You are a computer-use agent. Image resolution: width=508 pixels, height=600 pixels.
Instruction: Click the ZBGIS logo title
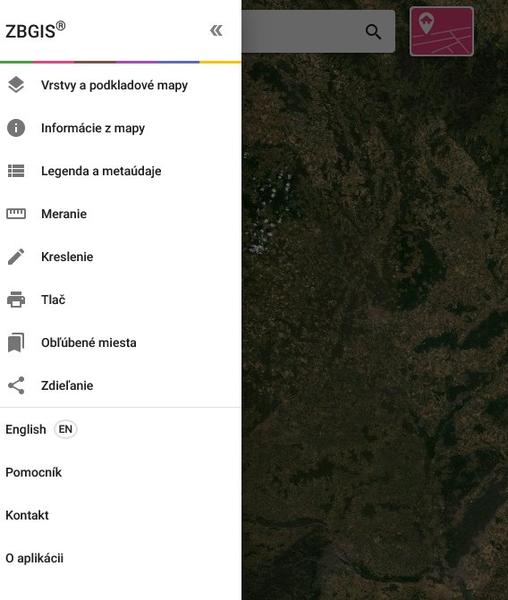pyautogui.click(x=35, y=31)
